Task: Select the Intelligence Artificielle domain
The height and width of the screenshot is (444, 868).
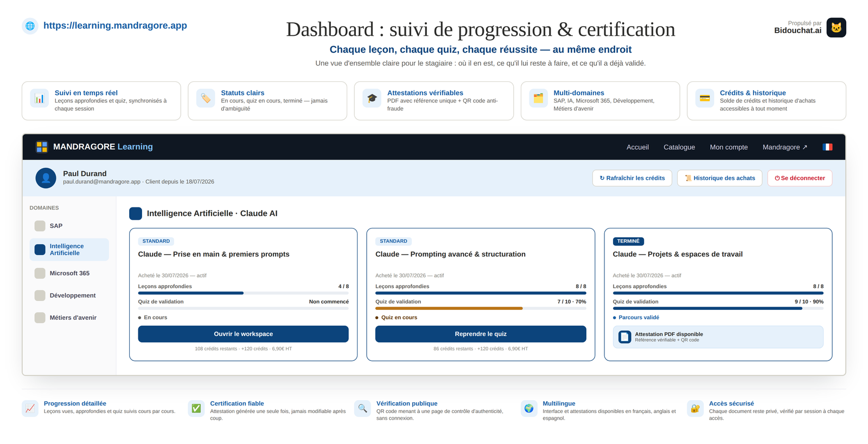Action: coord(69,250)
